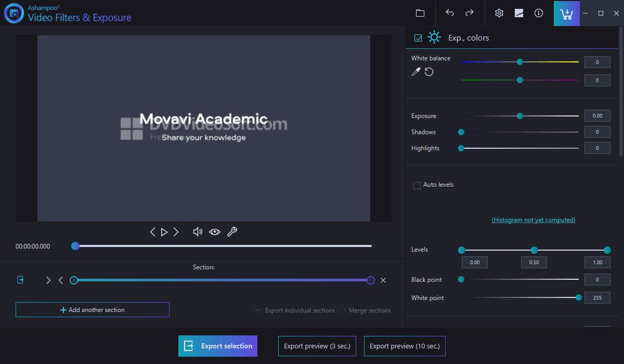
Task: Open the shopping cart purchase icon
Action: 566,13
